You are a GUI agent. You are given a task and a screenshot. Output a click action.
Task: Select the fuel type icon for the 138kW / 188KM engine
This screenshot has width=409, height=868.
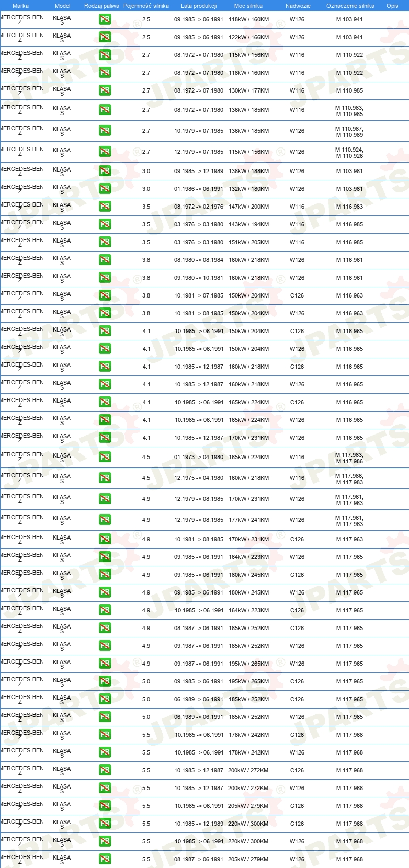click(x=105, y=172)
